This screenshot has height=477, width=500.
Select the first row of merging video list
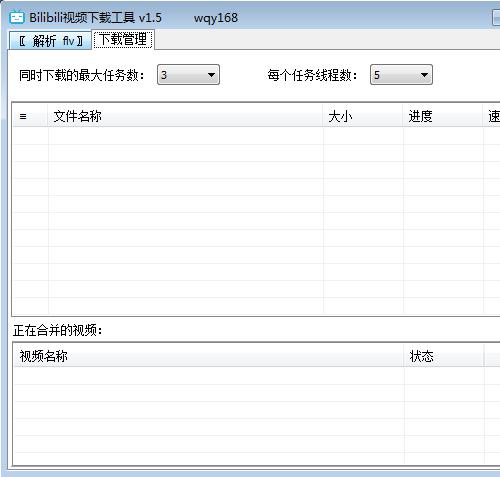click(x=256, y=376)
